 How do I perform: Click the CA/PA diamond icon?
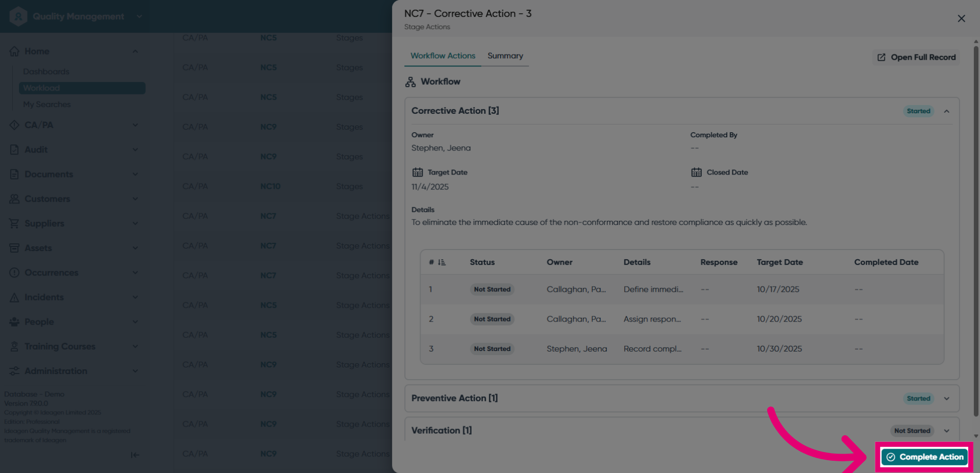point(14,125)
